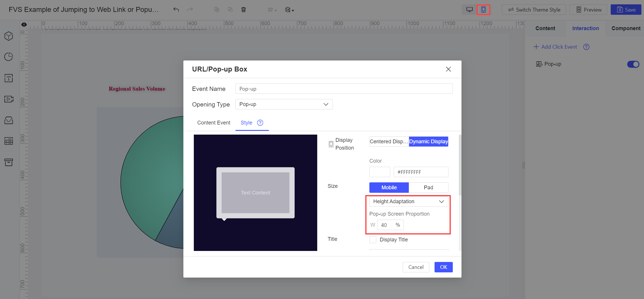The height and width of the screenshot is (299, 644).
Task: Click the OK button
Action: [x=444, y=267]
